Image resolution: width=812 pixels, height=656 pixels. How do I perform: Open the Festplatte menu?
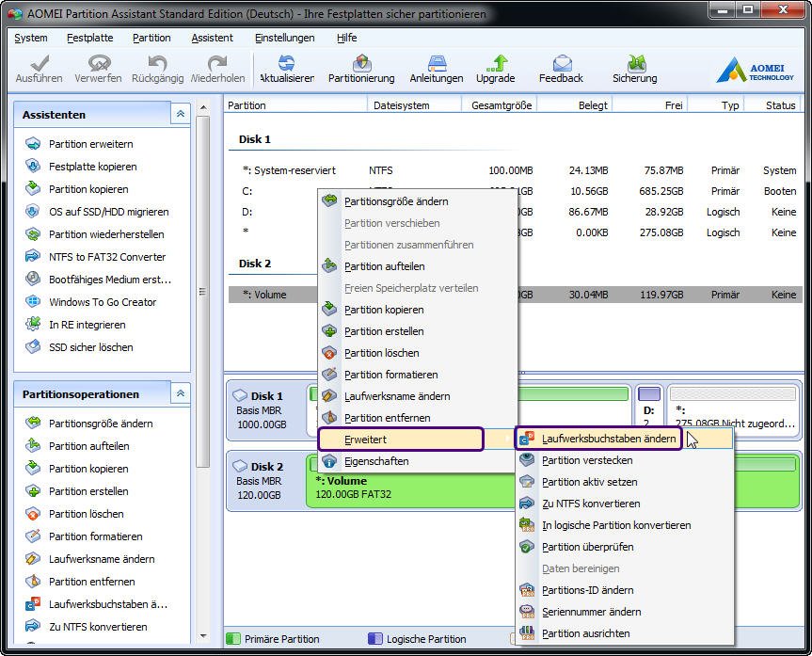pos(90,38)
